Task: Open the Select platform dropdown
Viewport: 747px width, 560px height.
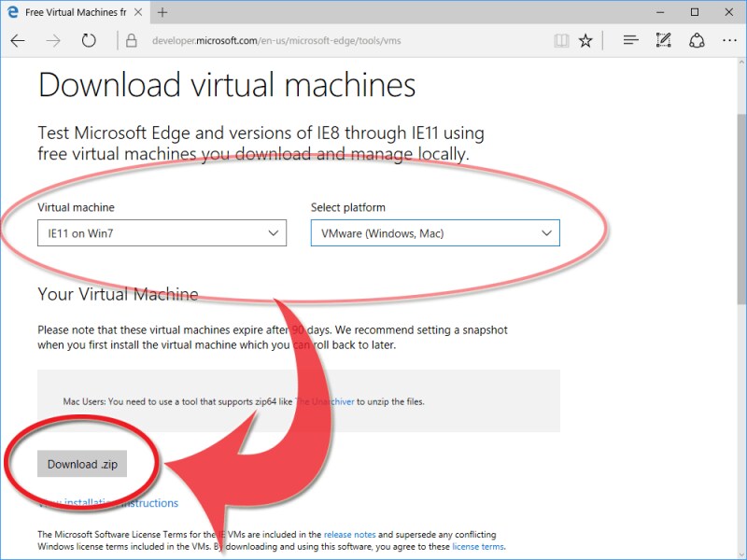Action: click(434, 232)
